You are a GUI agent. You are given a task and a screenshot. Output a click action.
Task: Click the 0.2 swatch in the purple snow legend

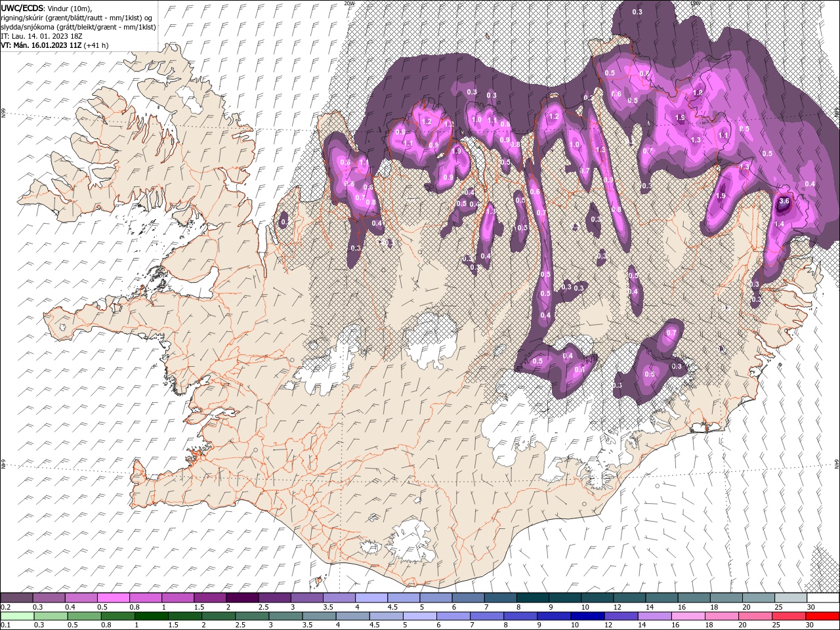coord(16,598)
